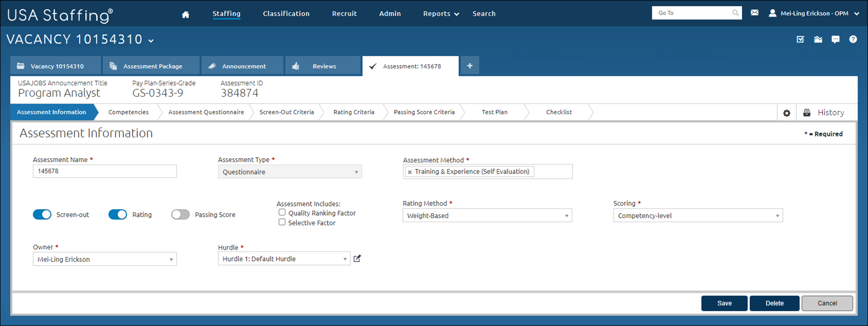Switch to Checklist step

click(x=559, y=112)
